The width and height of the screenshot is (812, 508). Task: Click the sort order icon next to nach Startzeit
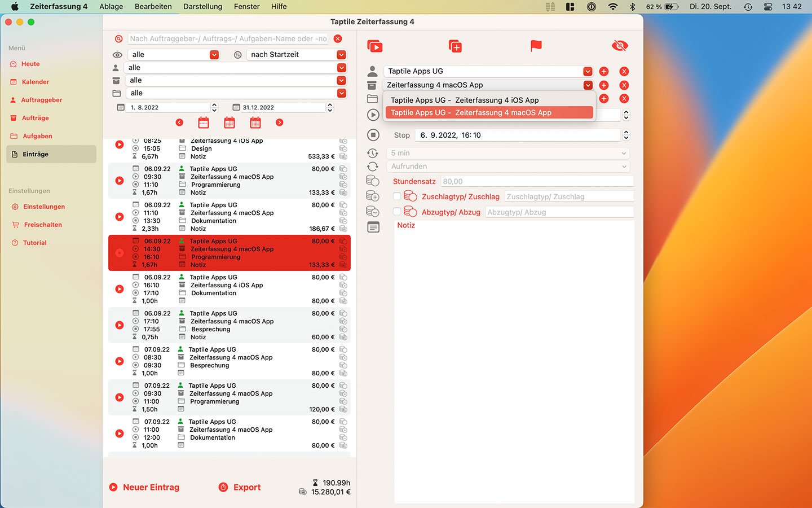tap(238, 55)
